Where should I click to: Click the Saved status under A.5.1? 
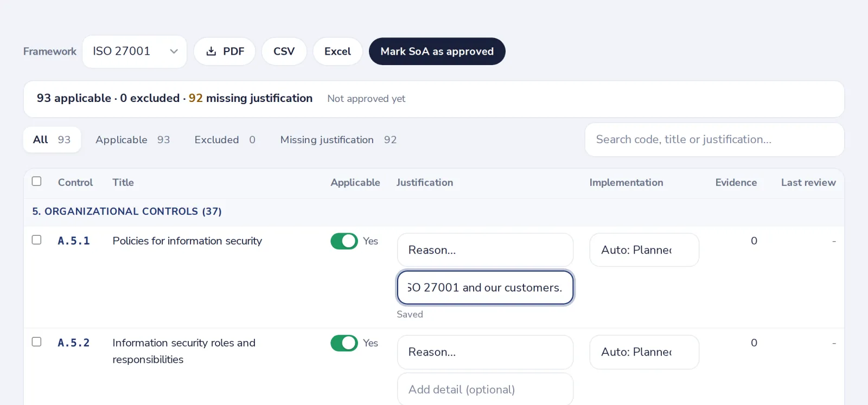410,314
